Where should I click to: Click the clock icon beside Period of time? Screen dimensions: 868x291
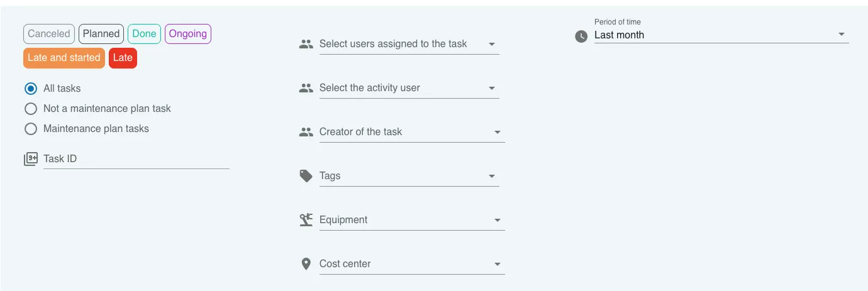click(581, 36)
